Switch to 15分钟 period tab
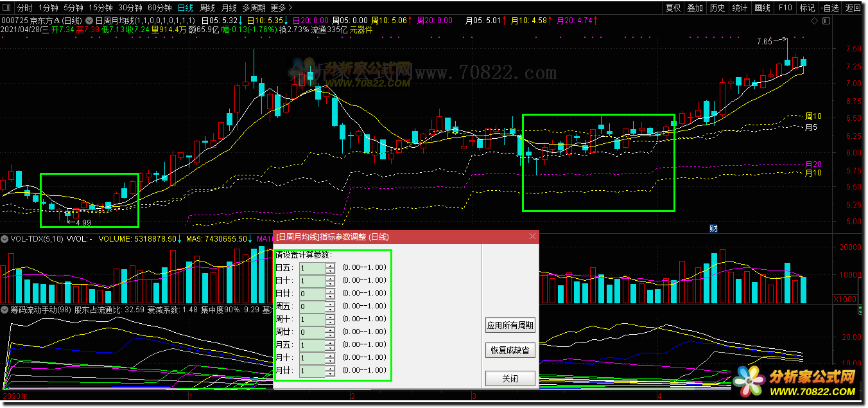Image resolution: width=868 pixels, height=408 pixels. point(101,8)
